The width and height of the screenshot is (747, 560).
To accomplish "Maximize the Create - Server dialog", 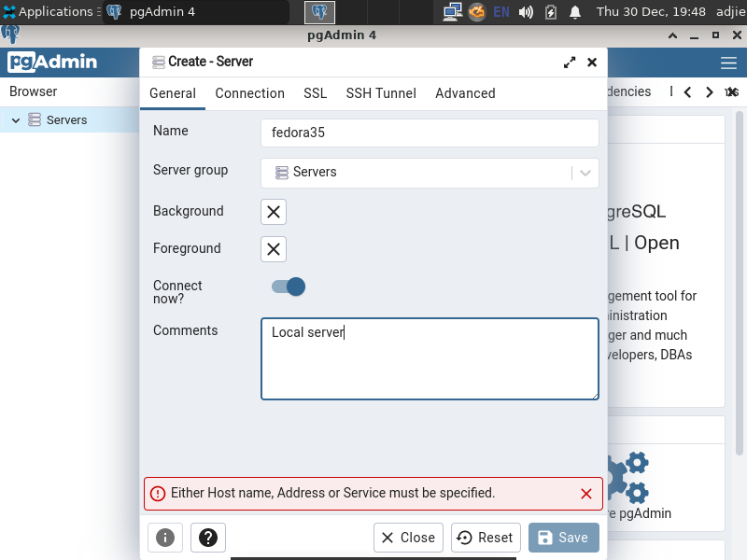I will pos(570,63).
